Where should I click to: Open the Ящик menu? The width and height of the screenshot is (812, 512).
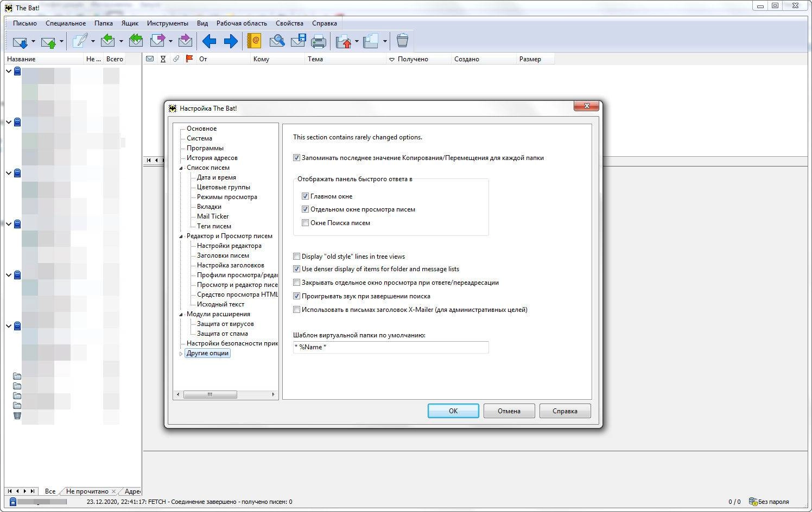(x=130, y=23)
